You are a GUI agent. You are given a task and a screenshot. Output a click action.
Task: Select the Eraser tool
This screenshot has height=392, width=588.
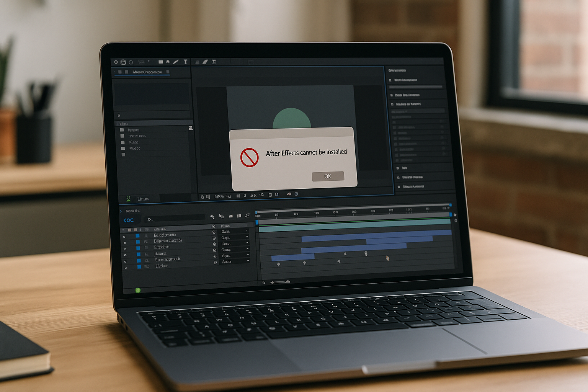click(x=205, y=62)
